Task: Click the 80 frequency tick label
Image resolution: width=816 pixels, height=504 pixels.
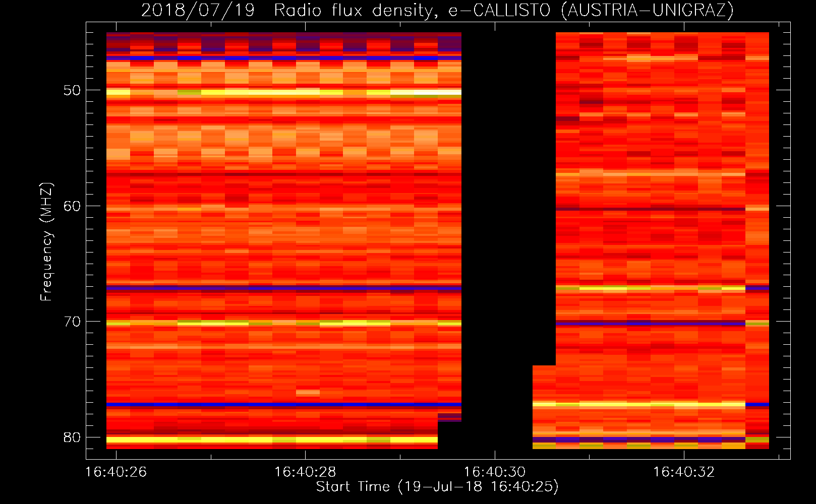Action: (x=72, y=437)
